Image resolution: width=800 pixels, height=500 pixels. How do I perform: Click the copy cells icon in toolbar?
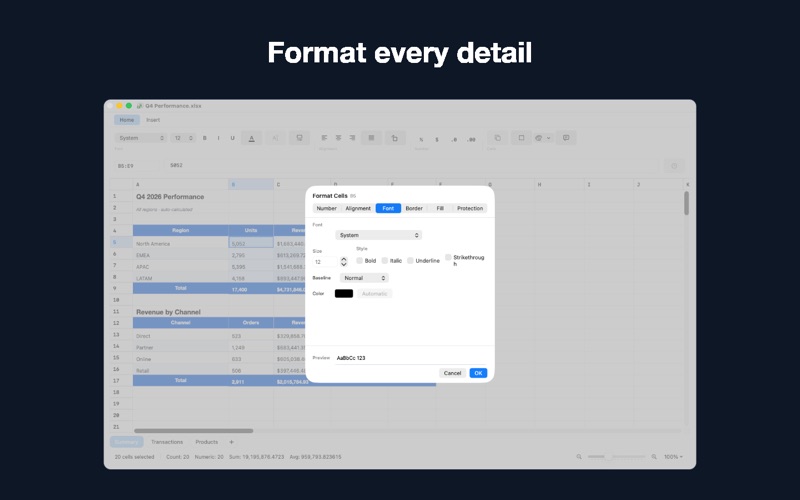(497, 138)
